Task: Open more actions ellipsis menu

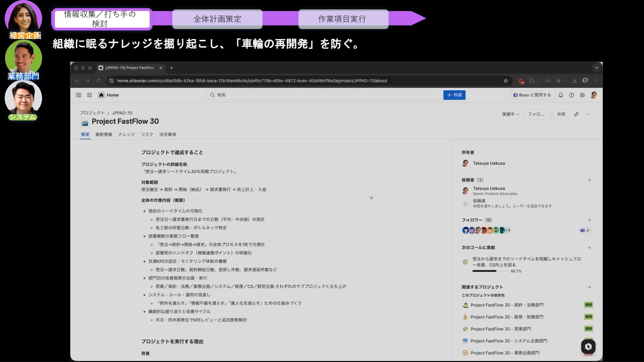Action: click(x=588, y=114)
